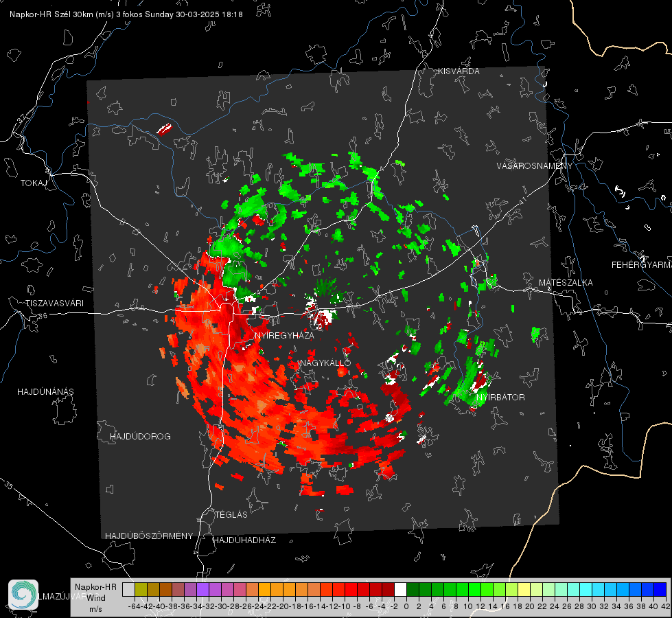Click the NAGYKÁLLÓ town label
Viewport: 672px width, 618px height.
point(325,363)
